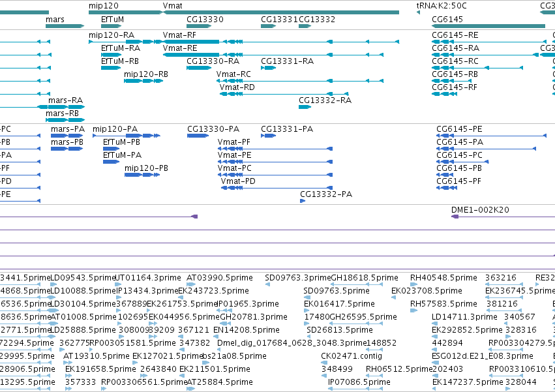The image size is (555, 392).
Task: Select transcript CG6145-RC
Action: tap(455, 61)
